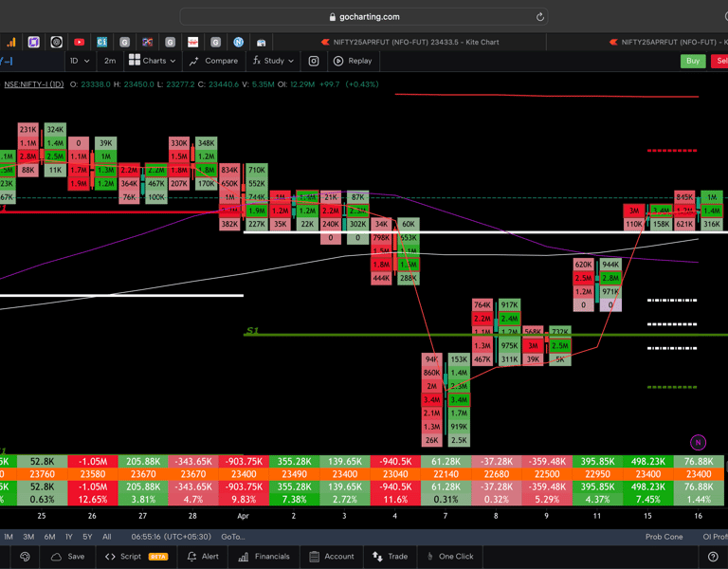Click the 11.6% percentage cell

pyautogui.click(x=395, y=500)
